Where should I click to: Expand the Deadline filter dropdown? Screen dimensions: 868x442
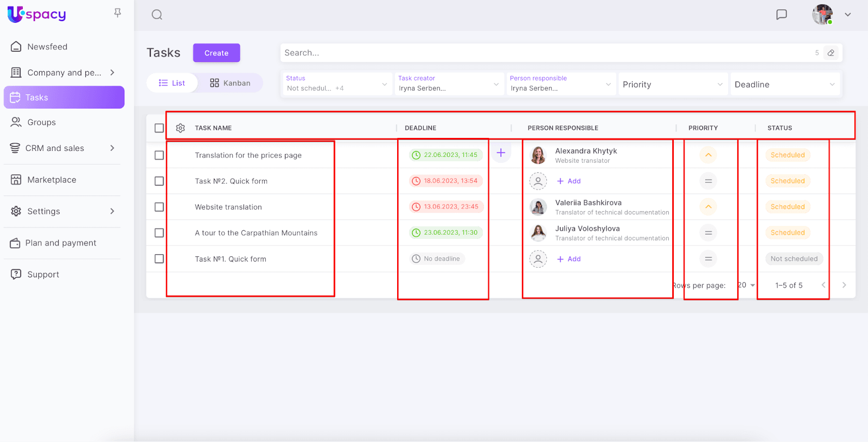pos(784,85)
